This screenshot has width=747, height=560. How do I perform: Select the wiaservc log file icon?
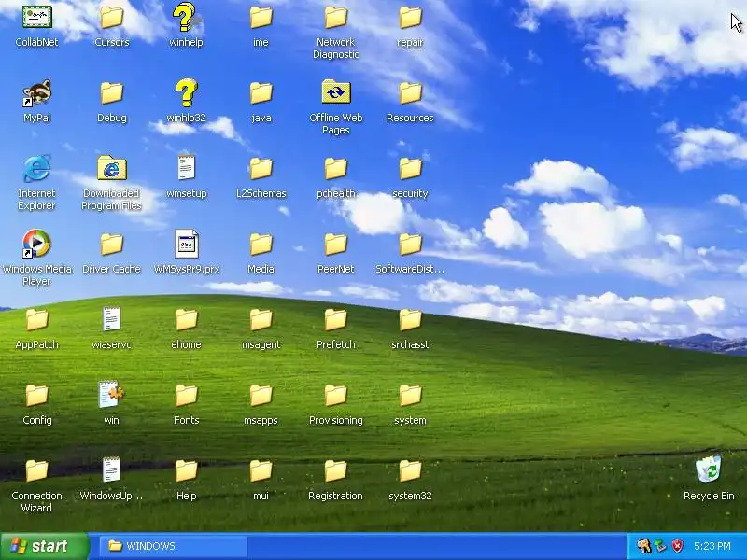point(111,319)
